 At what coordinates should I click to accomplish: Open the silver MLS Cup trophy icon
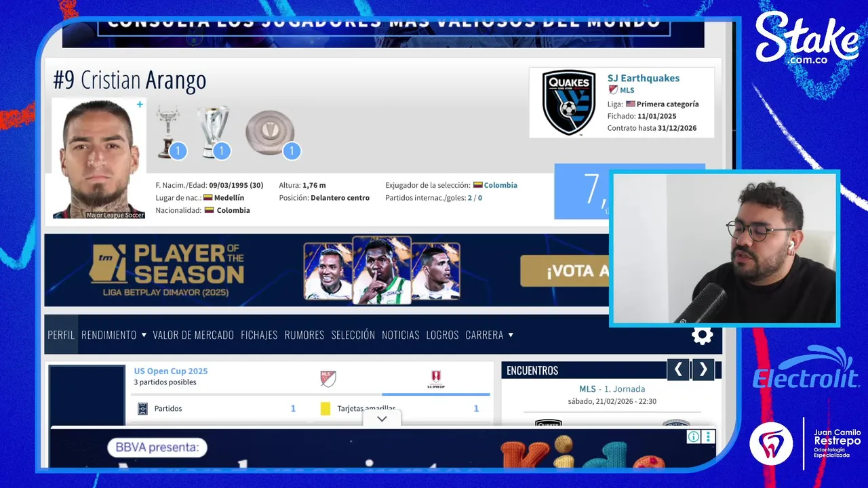[x=213, y=132]
